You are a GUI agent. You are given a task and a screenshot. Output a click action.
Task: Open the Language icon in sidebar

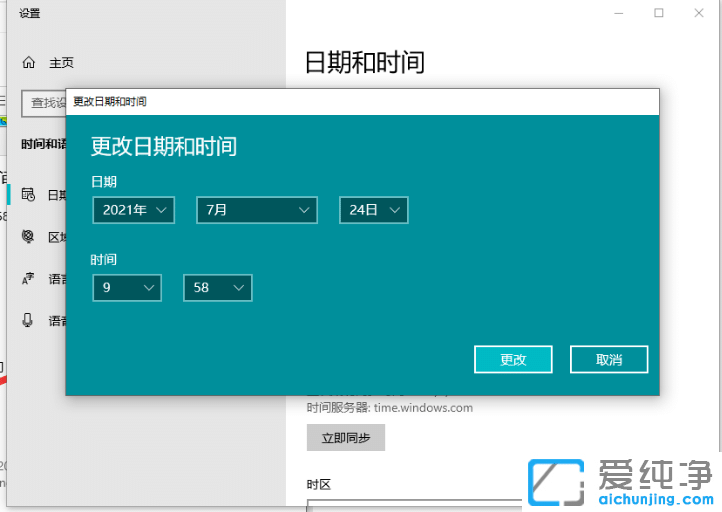tap(29, 279)
